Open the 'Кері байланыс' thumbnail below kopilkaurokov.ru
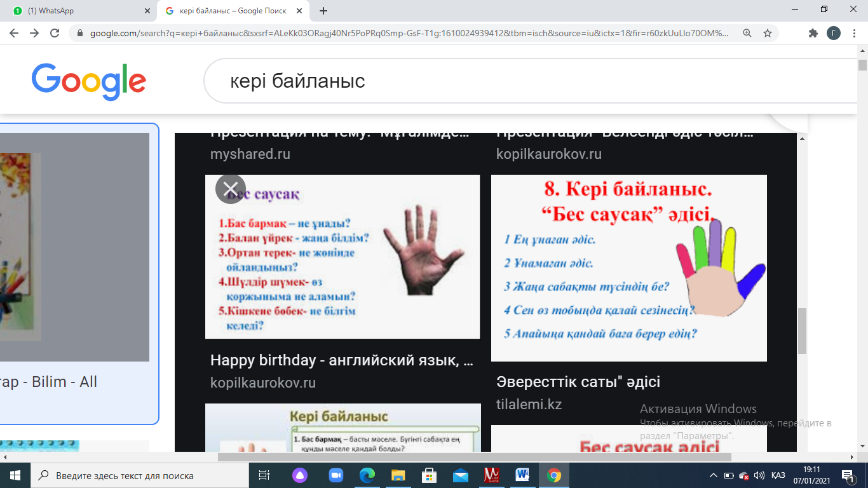 tap(343, 428)
